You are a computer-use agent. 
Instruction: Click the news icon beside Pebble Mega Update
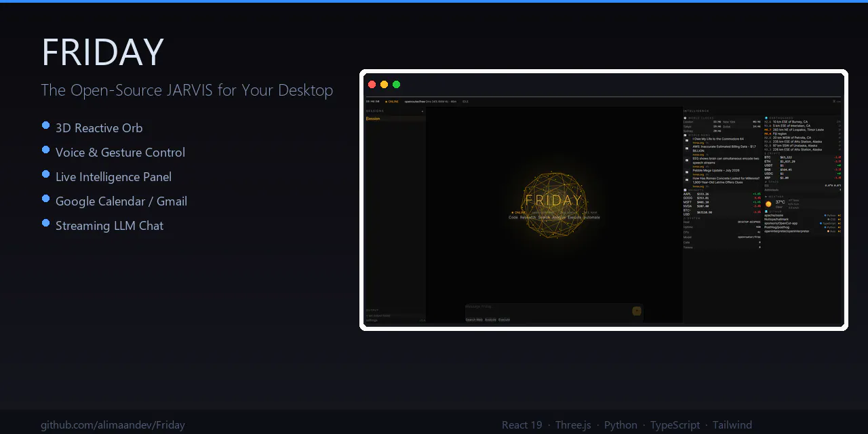[x=687, y=172]
